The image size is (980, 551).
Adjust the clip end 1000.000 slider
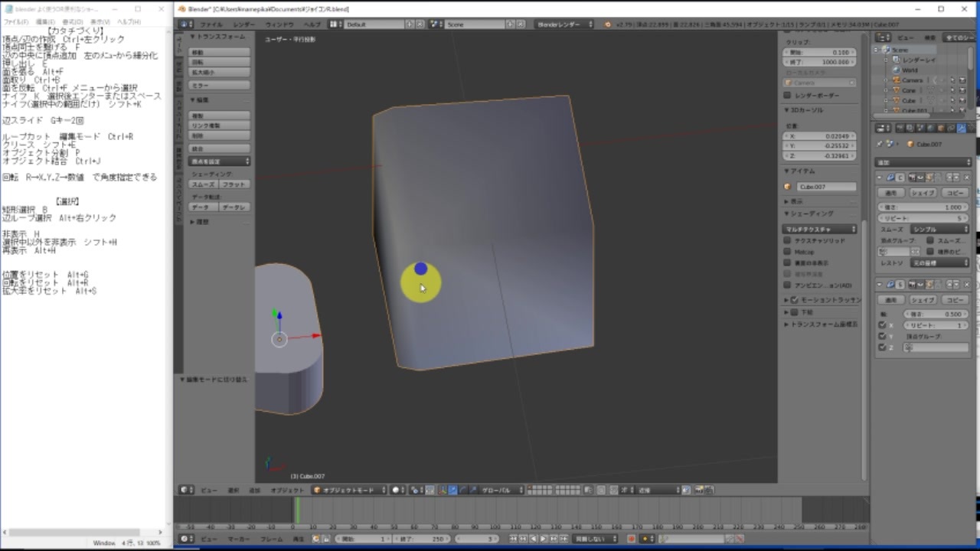[x=820, y=62]
